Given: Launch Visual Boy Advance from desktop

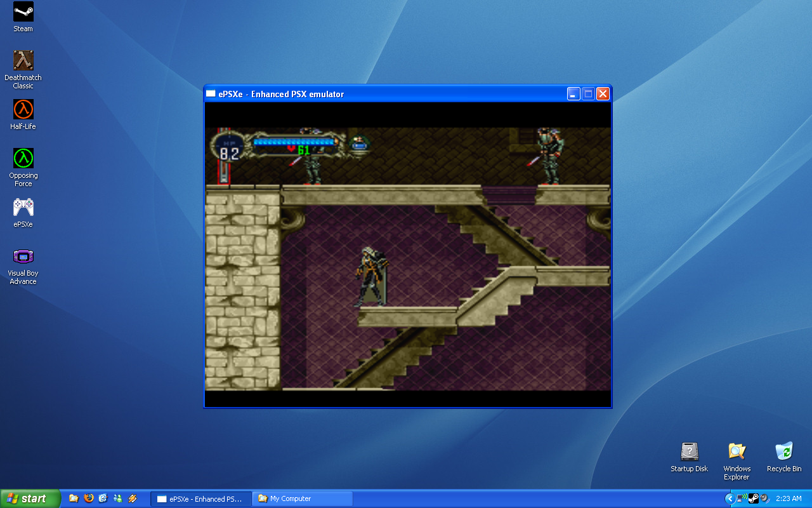Looking at the screenshot, I should (23, 257).
